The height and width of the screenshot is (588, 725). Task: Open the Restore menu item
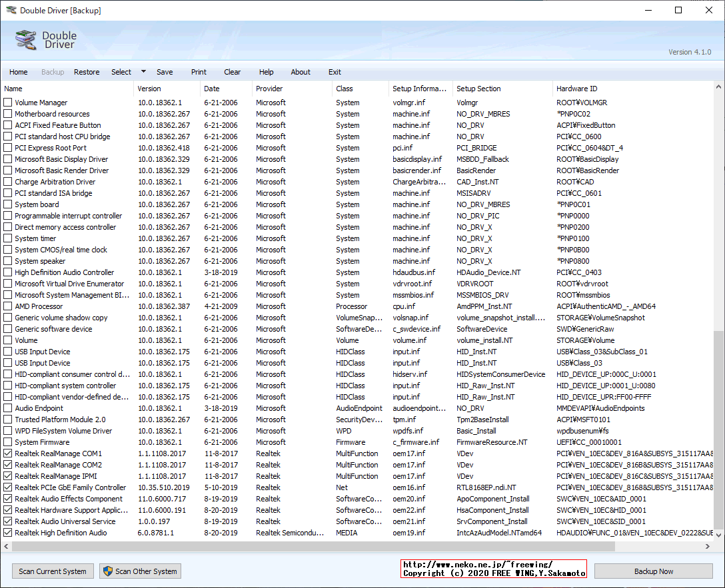(x=87, y=72)
